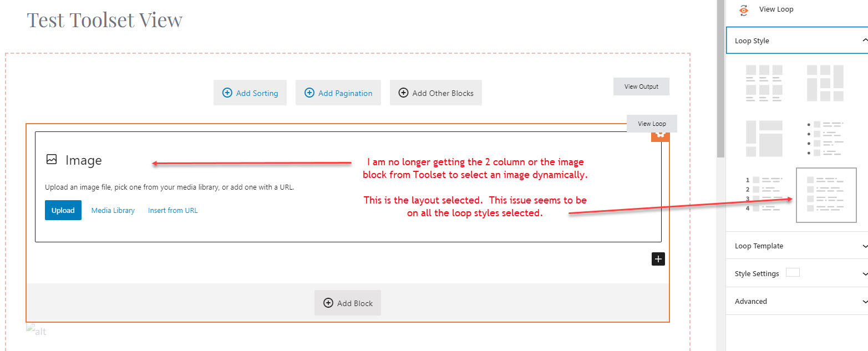Open the orange gear settings icon
The height and width of the screenshot is (351, 868).
point(660,135)
